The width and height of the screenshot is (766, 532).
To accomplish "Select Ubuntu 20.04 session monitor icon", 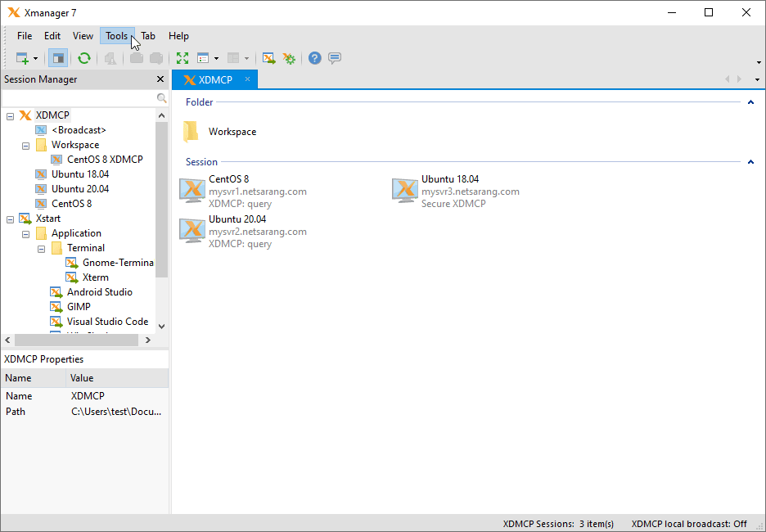I will point(192,231).
